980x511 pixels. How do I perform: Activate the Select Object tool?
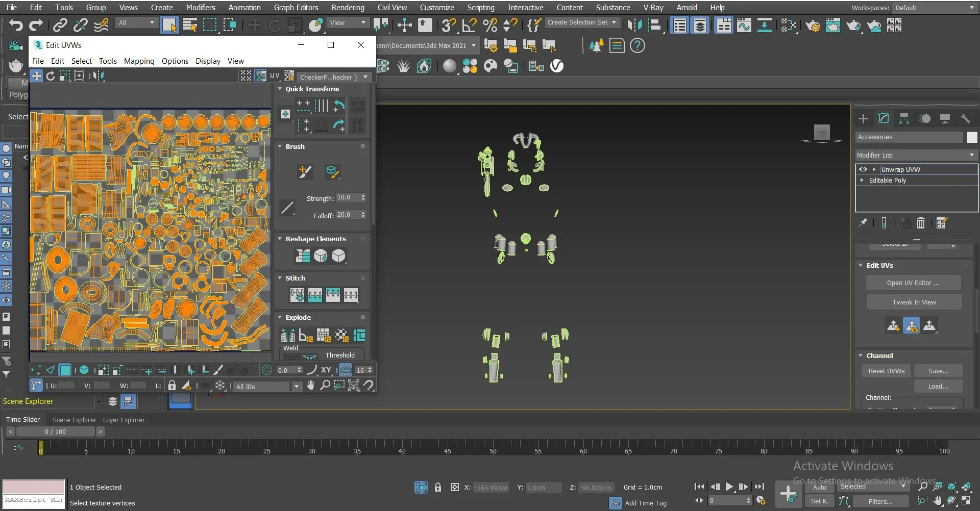169,25
